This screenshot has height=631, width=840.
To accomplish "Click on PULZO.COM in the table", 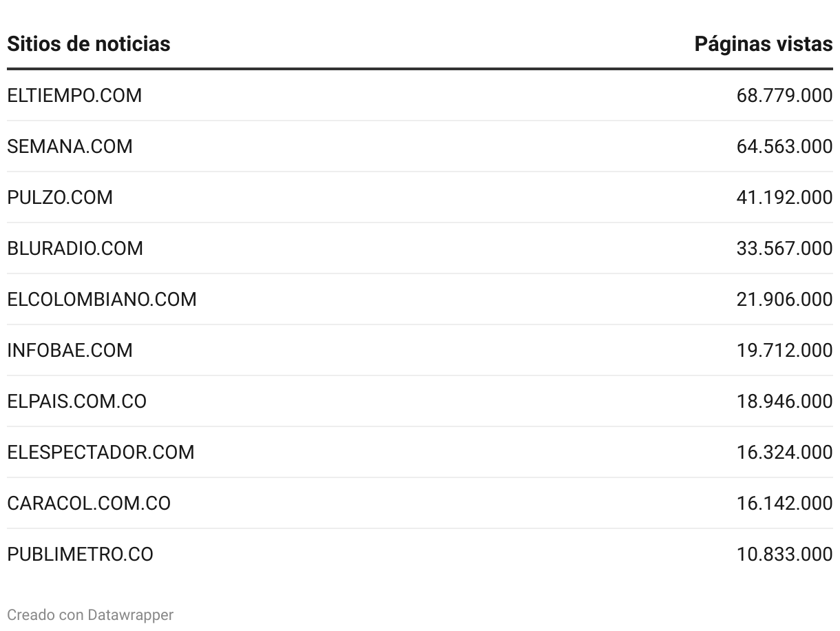I will click(x=60, y=198).
